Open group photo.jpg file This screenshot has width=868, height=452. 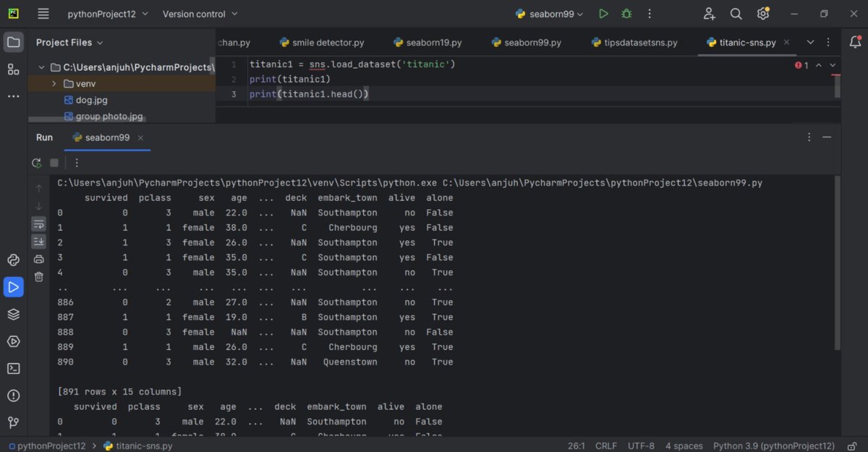[103, 116]
